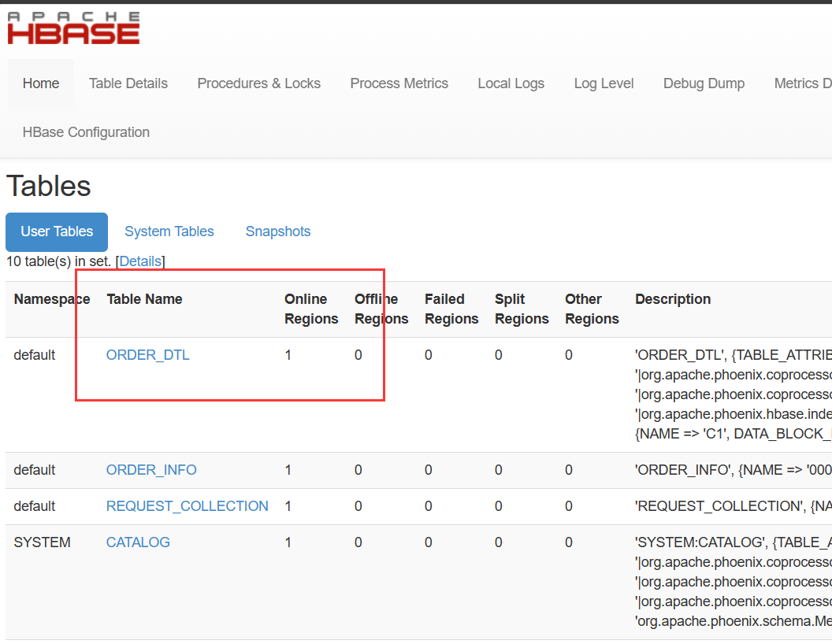Switch to System Tables tab
832x644 pixels.
click(x=169, y=231)
